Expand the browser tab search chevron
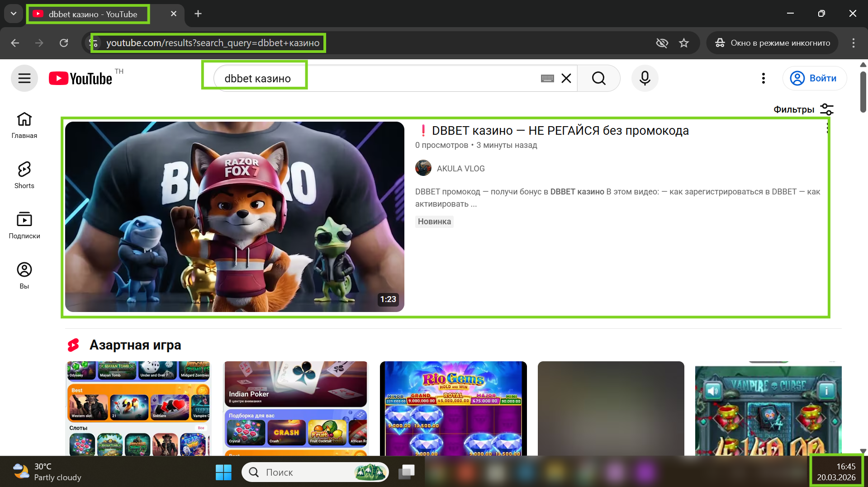This screenshot has height=487, width=868. coord(14,14)
